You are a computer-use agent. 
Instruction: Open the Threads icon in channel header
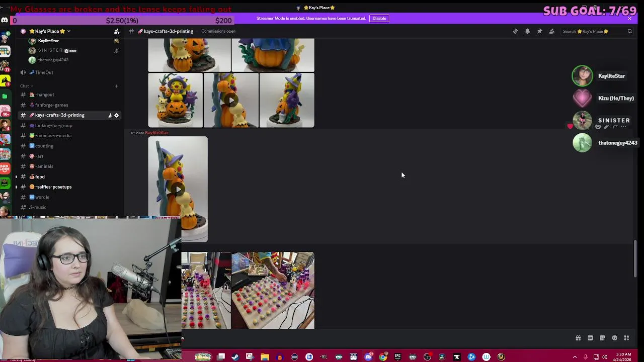tap(515, 31)
